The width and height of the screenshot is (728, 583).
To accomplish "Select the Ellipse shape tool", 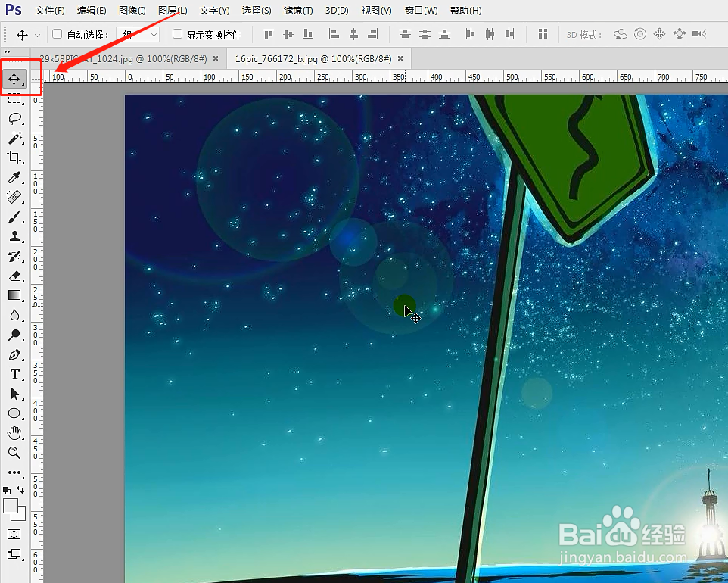I will click(x=14, y=413).
